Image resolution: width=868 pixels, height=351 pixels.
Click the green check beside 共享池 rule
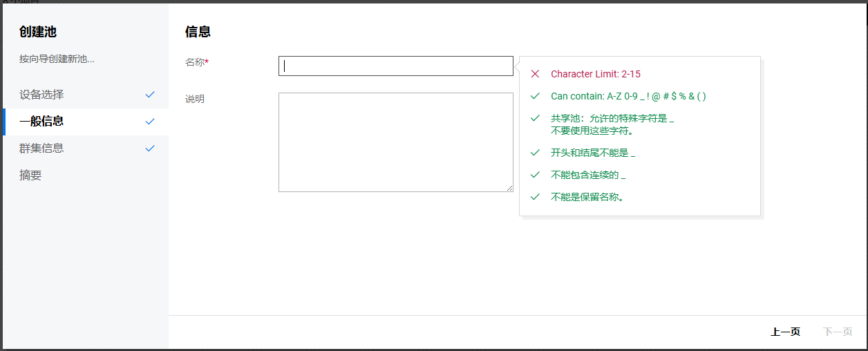tap(535, 118)
